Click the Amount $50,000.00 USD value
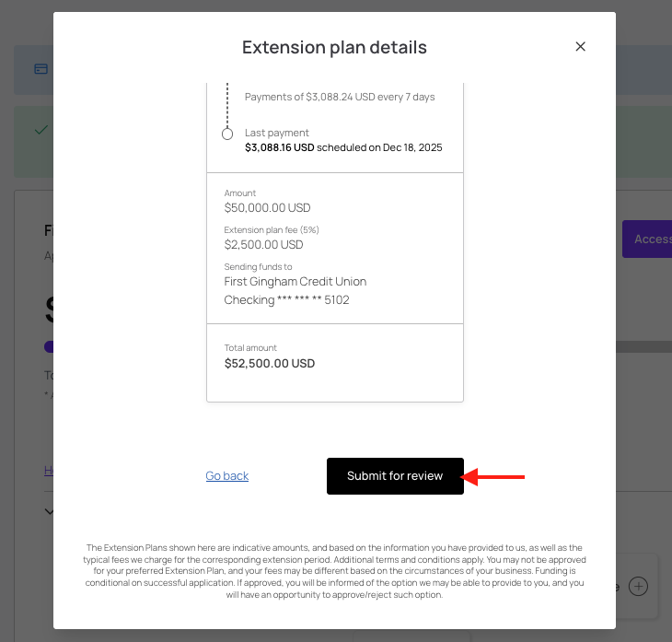This screenshot has width=672, height=642. (x=267, y=207)
